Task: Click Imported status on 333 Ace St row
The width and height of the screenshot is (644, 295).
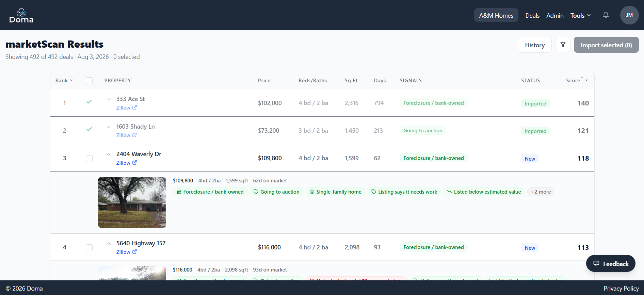Action: [535, 103]
